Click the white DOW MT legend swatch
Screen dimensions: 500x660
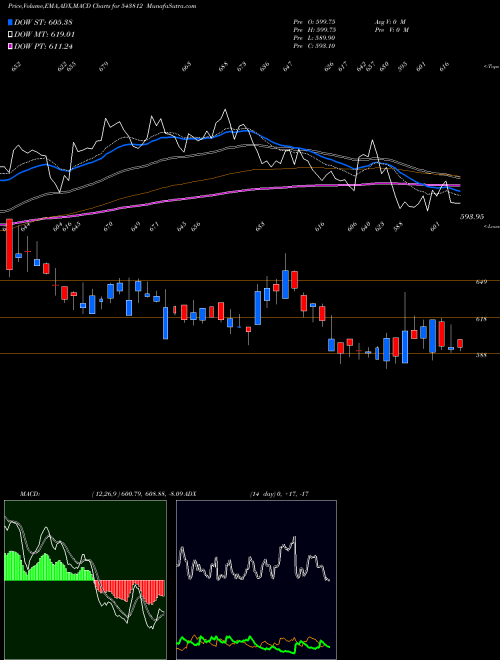click(x=10, y=35)
